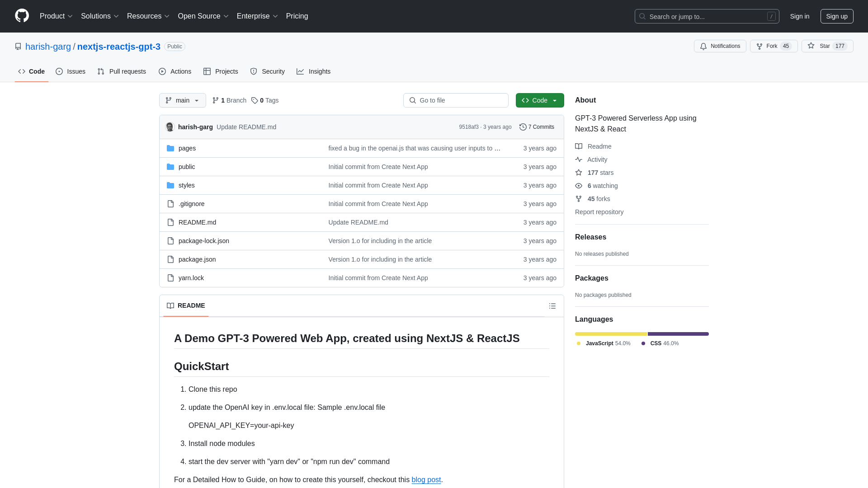Click the JavaScript yellow language bar segment
The image size is (868, 488).
pyautogui.click(x=611, y=334)
